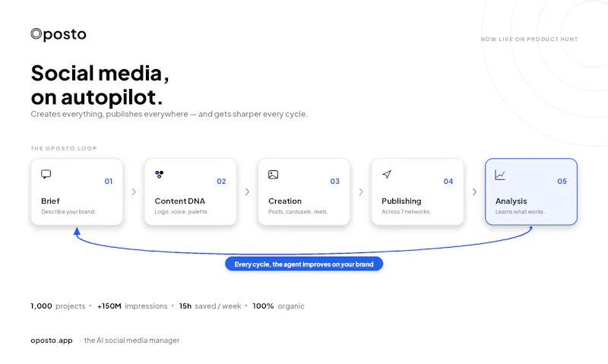
Task: Click the chevron between Creation and Publishing
Action: point(361,192)
